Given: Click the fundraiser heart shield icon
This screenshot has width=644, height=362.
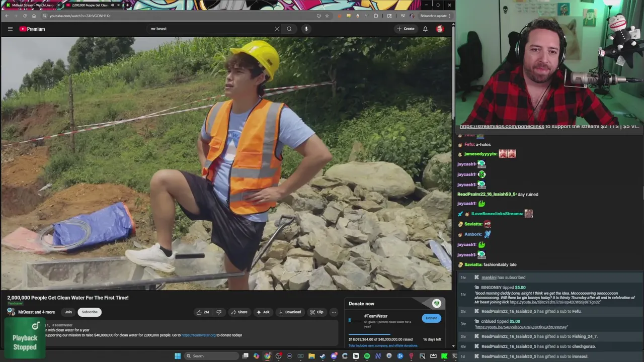Looking at the screenshot, I should [436, 303].
